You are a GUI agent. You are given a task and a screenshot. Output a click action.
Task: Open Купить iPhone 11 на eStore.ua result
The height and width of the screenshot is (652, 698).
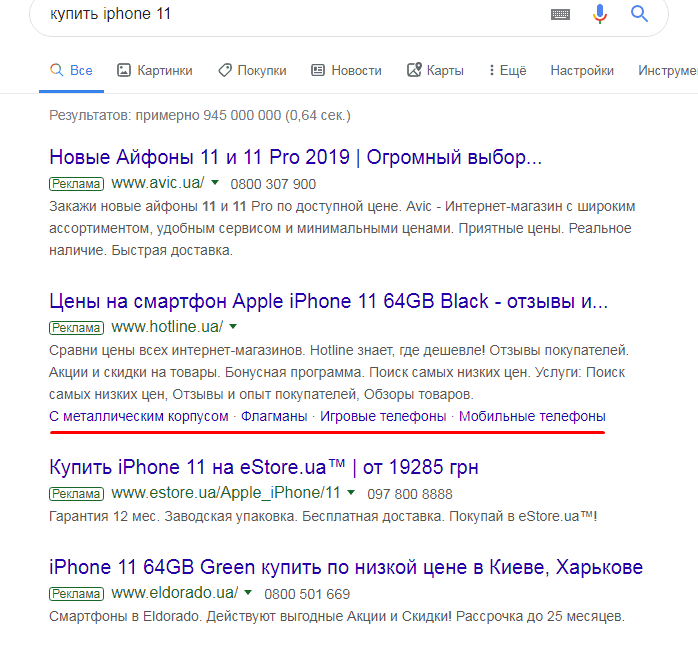[x=264, y=467]
